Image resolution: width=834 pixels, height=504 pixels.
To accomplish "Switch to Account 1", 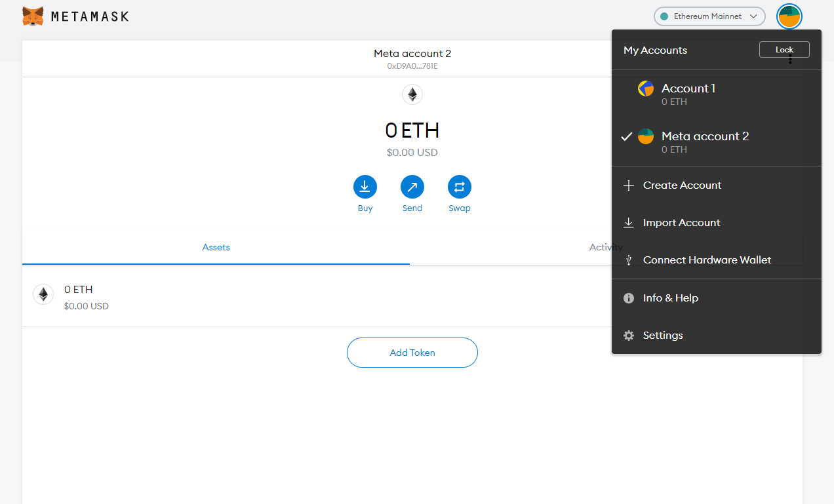I will tap(717, 94).
